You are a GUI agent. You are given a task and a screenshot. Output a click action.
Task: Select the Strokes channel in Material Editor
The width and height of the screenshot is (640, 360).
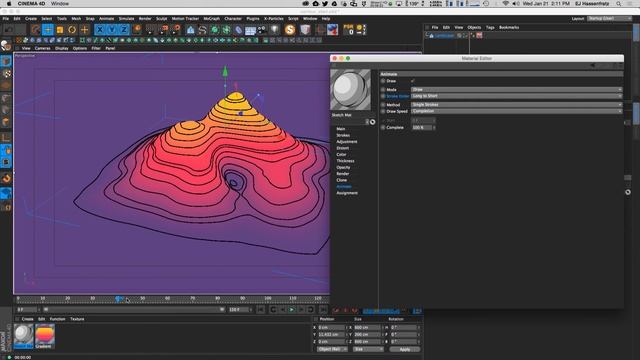343,135
